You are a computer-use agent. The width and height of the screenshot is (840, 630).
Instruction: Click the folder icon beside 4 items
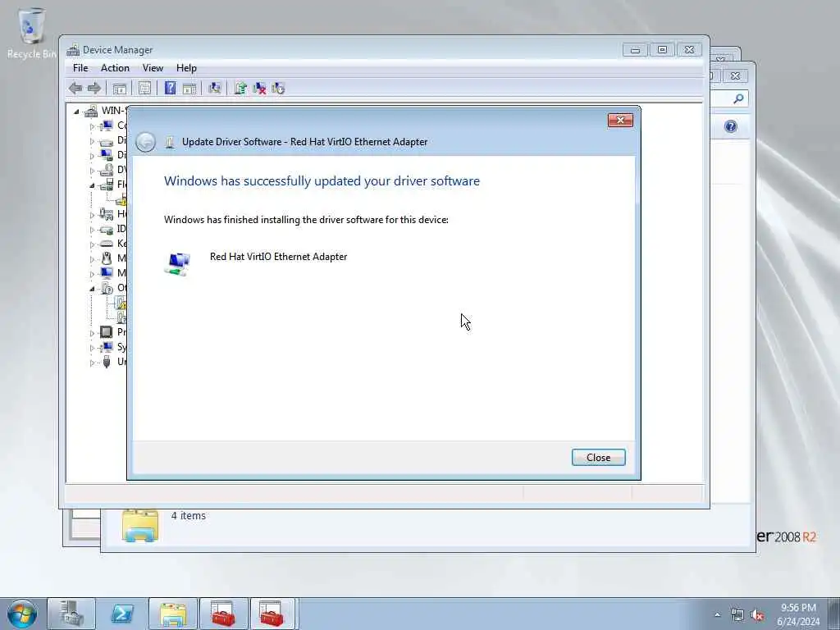(x=139, y=526)
